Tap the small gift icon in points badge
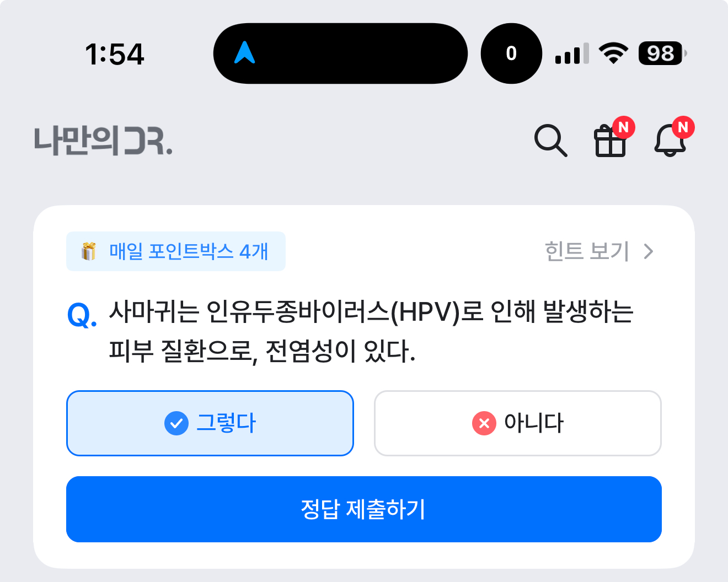Viewport: 728px width, 582px height. [x=88, y=251]
